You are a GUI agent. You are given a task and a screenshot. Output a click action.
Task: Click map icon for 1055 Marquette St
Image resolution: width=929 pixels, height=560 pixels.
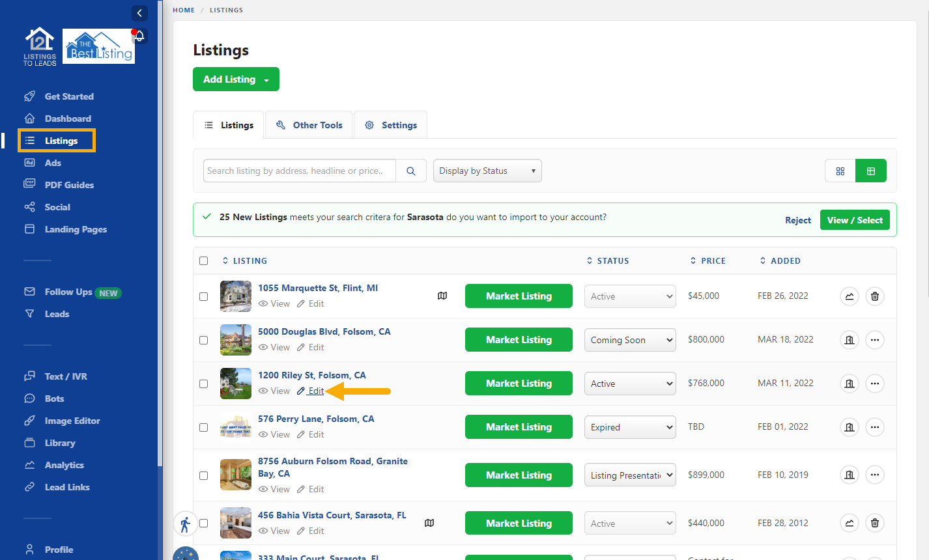tap(442, 296)
